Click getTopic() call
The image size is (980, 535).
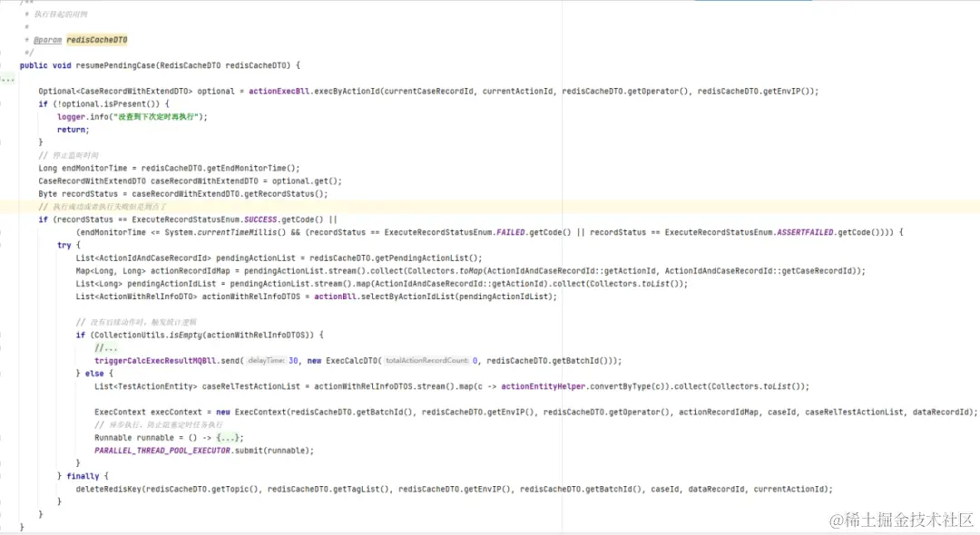(235, 490)
